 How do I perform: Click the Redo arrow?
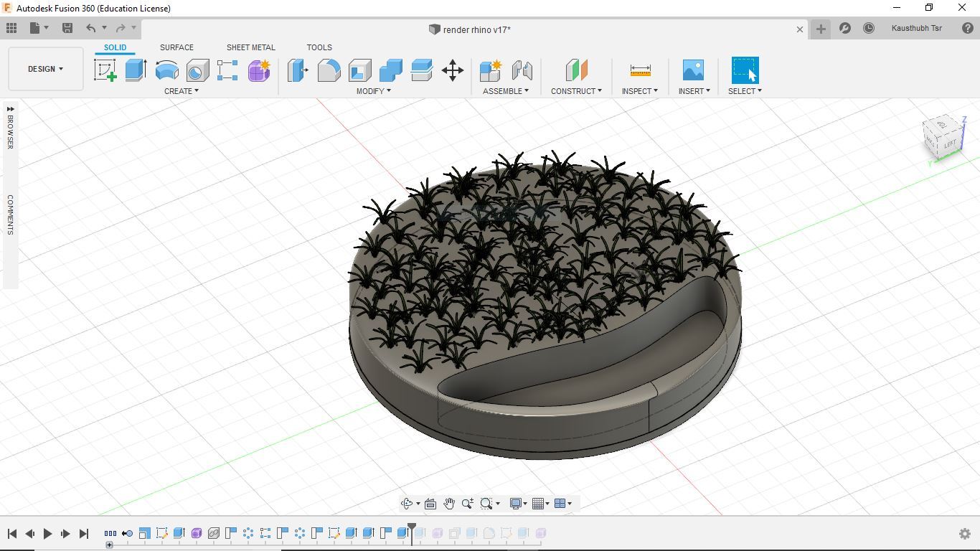tap(121, 28)
